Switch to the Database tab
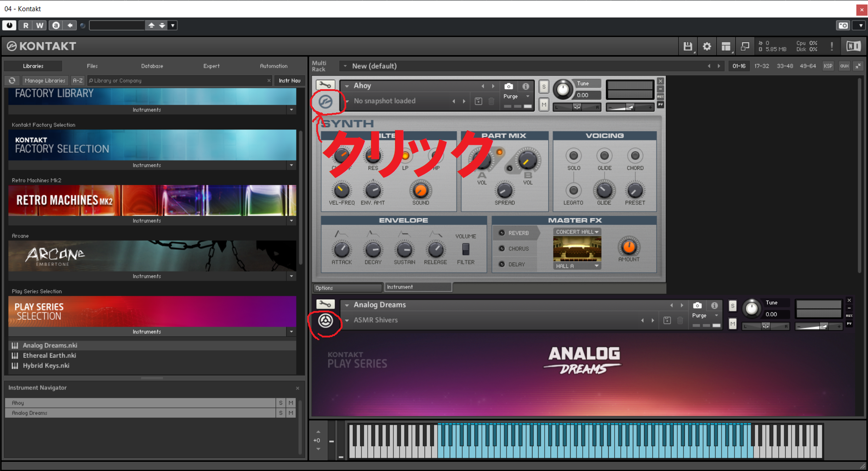868x471 pixels. [x=152, y=66]
